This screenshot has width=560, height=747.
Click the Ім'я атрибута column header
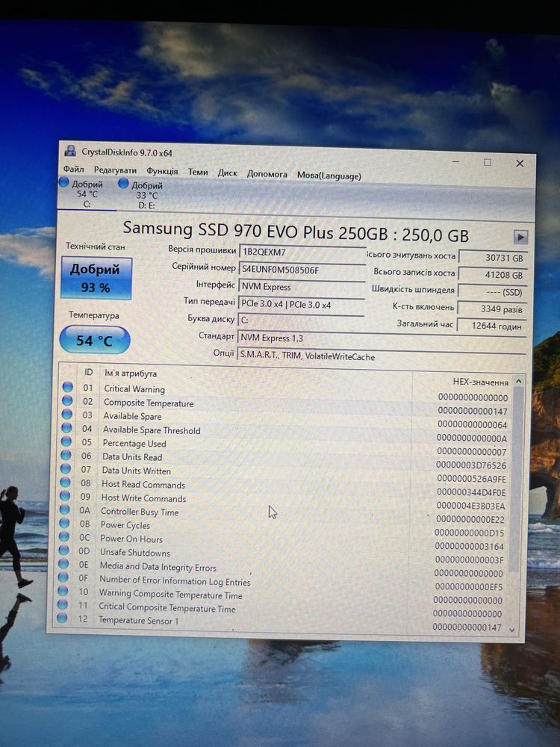click(x=131, y=373)
